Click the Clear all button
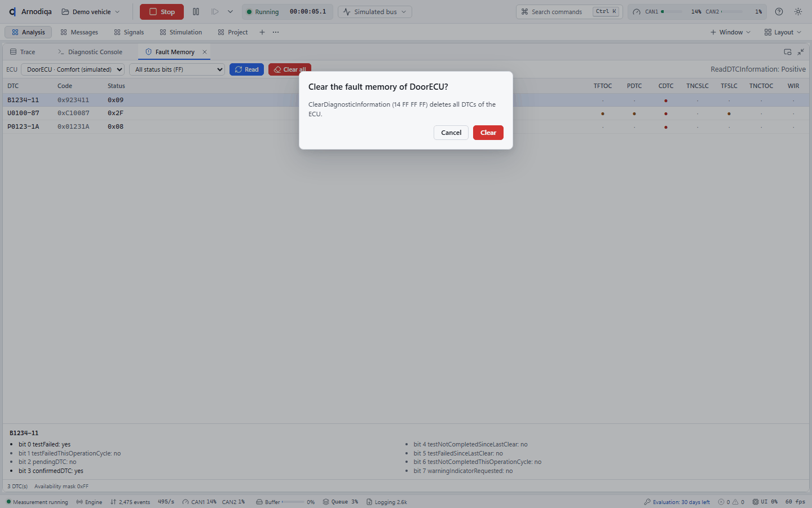 pyautogui.click(x=290, y=69)
